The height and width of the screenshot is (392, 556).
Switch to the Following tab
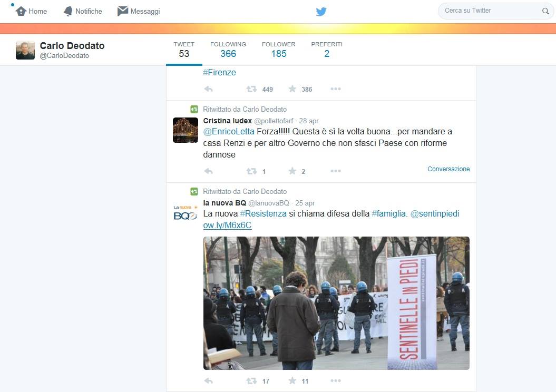228,50
